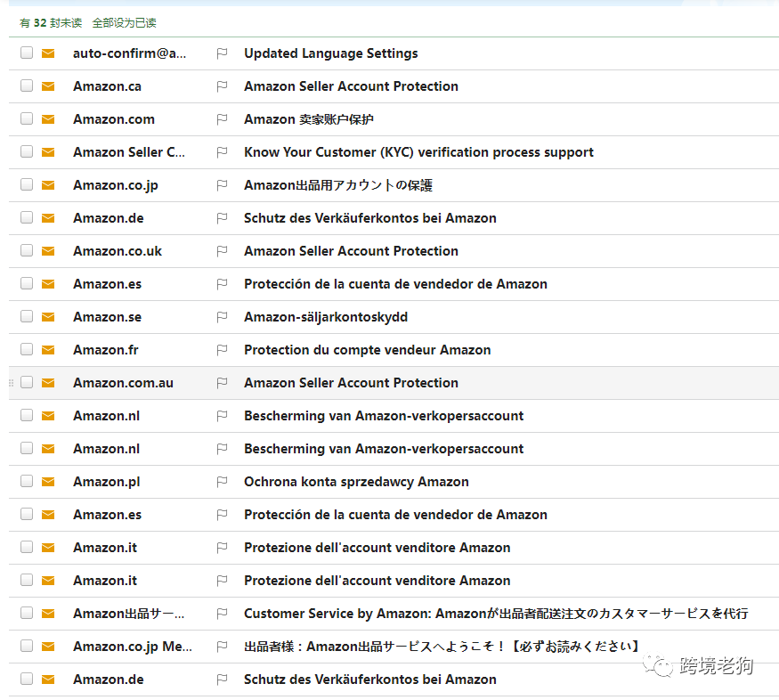Click the envelope icon on Amazon.com row
This screenshot has width=779, height=700.
tap(48, 119)
